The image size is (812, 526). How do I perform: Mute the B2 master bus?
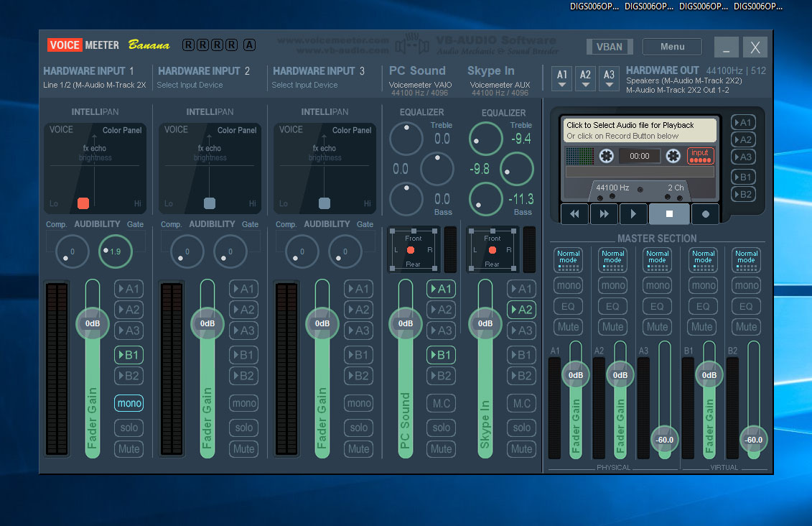pos(746,327)
